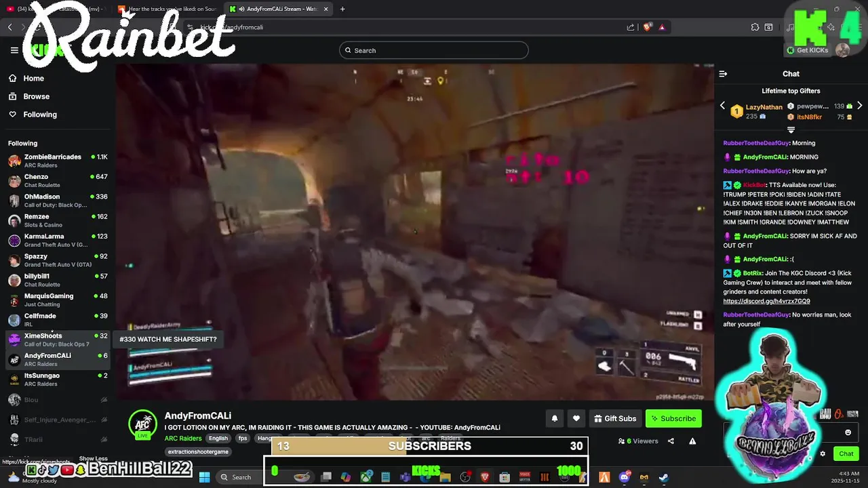Follow channel using the heart icon

click(576, 419)
